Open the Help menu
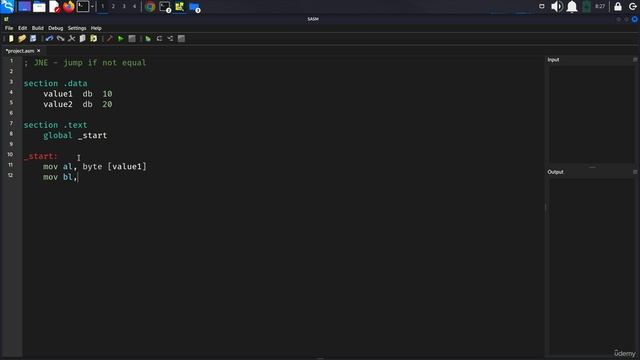This screenshot has width=640, height=360. point(96,28)
